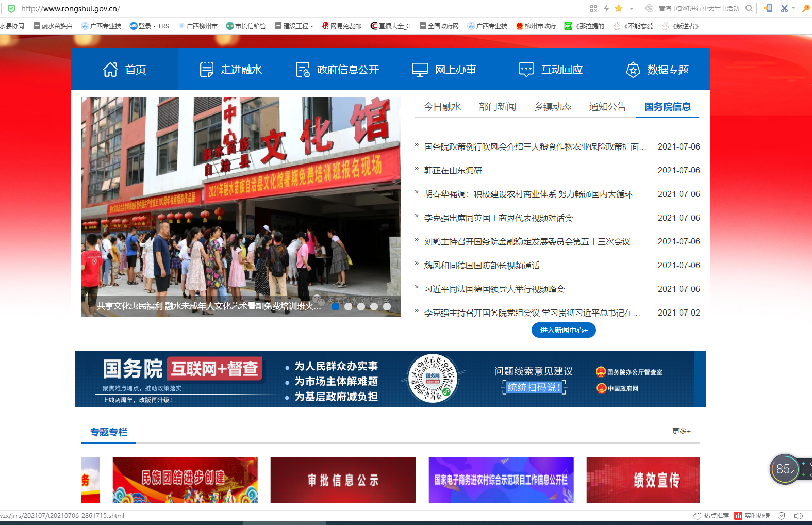
Task: Select the third carousel slide dot
Action: tap(361, 306)
